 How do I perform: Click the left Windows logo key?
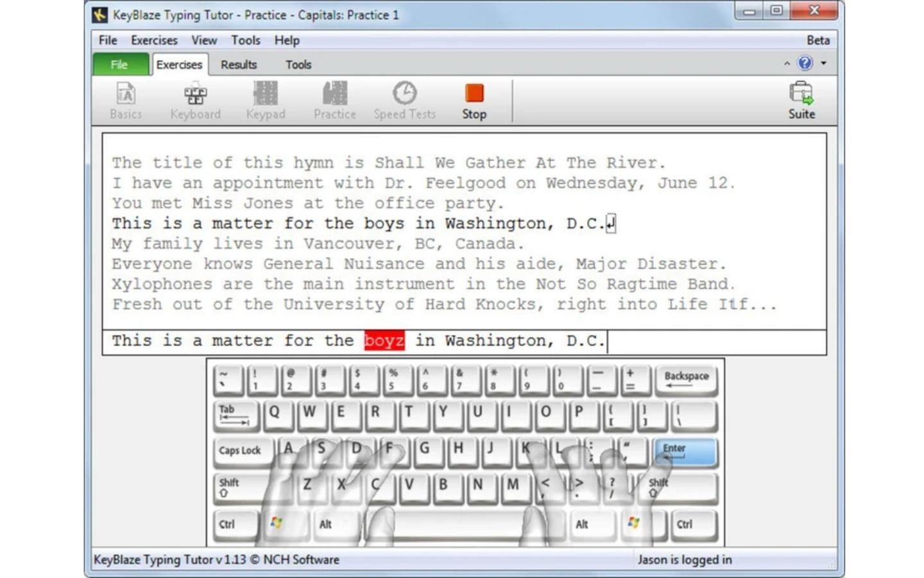coord(286,524)
